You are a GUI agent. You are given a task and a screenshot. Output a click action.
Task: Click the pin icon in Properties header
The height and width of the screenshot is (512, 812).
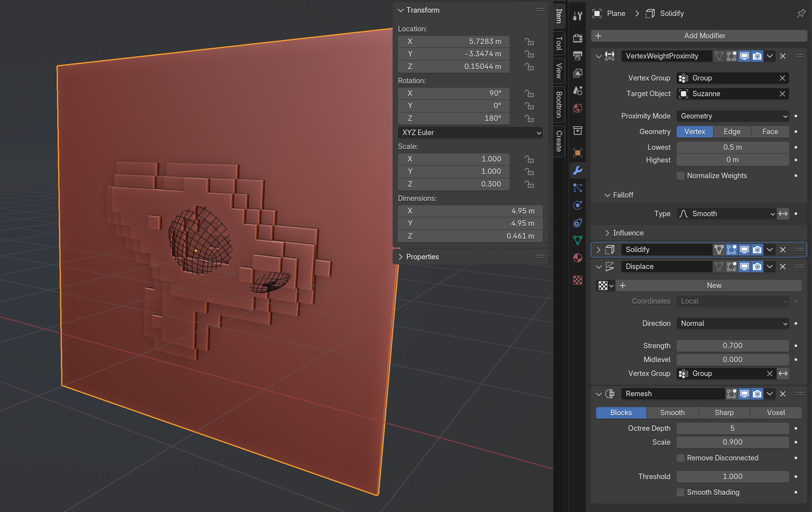tap(801, 13)
